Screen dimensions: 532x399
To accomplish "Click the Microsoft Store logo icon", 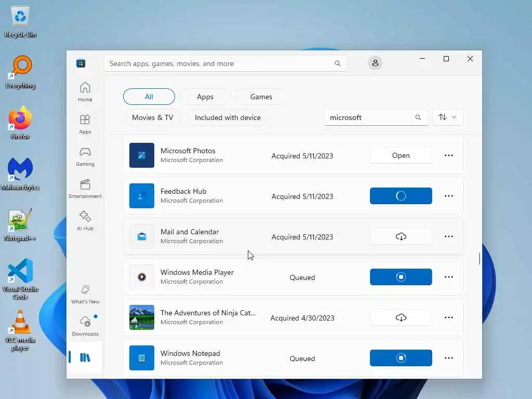I will (81, 63).
